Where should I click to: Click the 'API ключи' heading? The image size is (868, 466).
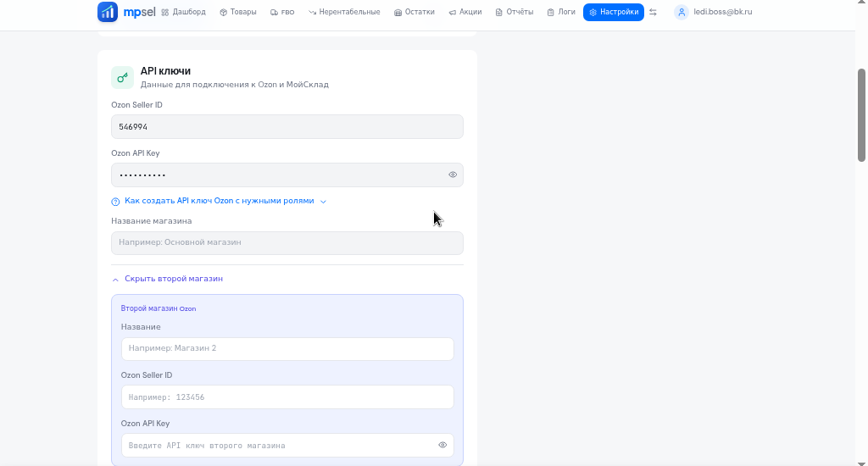pyautogui.click(x=165, y=71)
